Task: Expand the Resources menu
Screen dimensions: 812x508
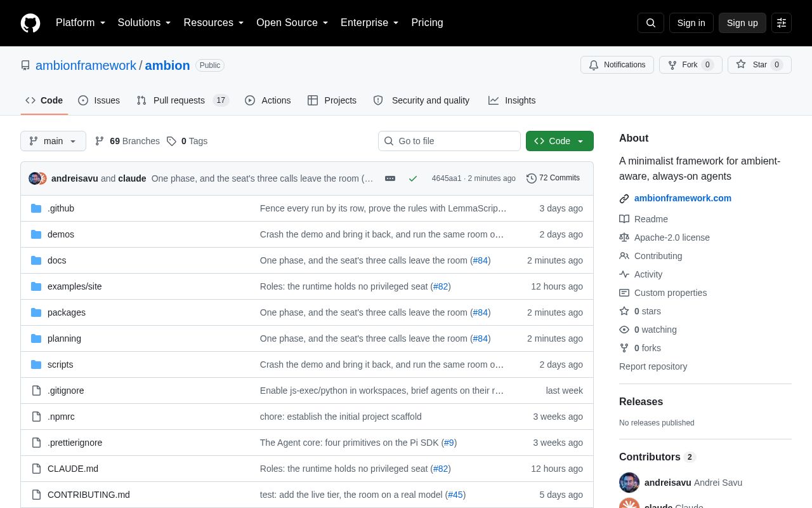Action: coord(214,23)
